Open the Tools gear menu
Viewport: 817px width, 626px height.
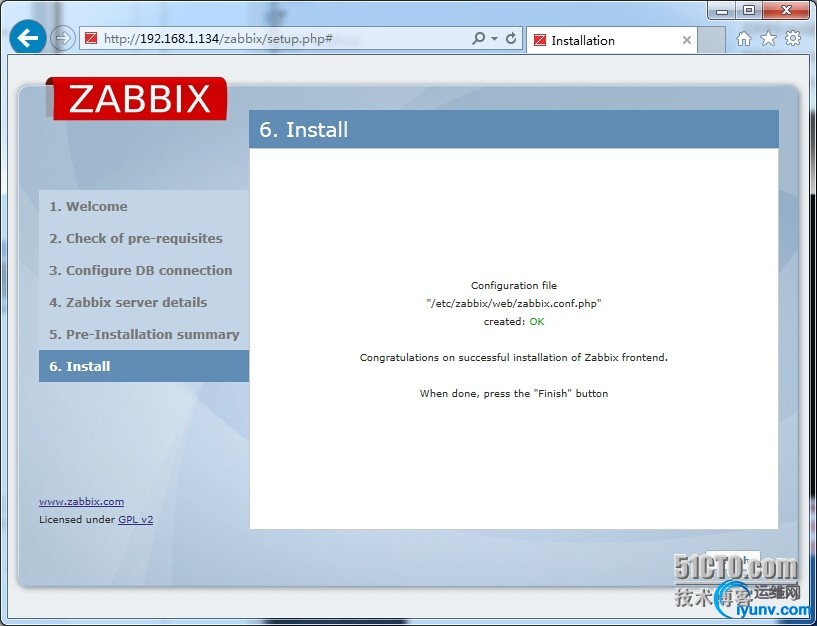coord(793,38)
